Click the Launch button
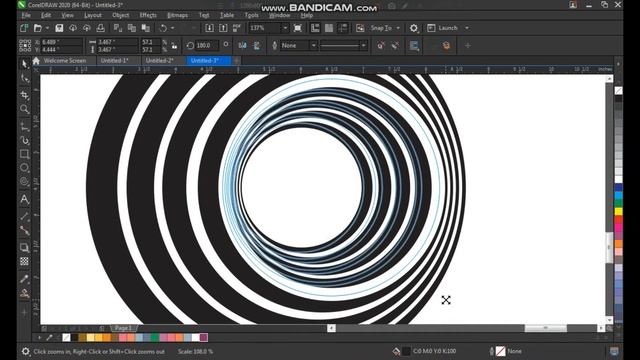Image resolution: width=640 pixels, height=360 pixels. [x=443, y=28]
